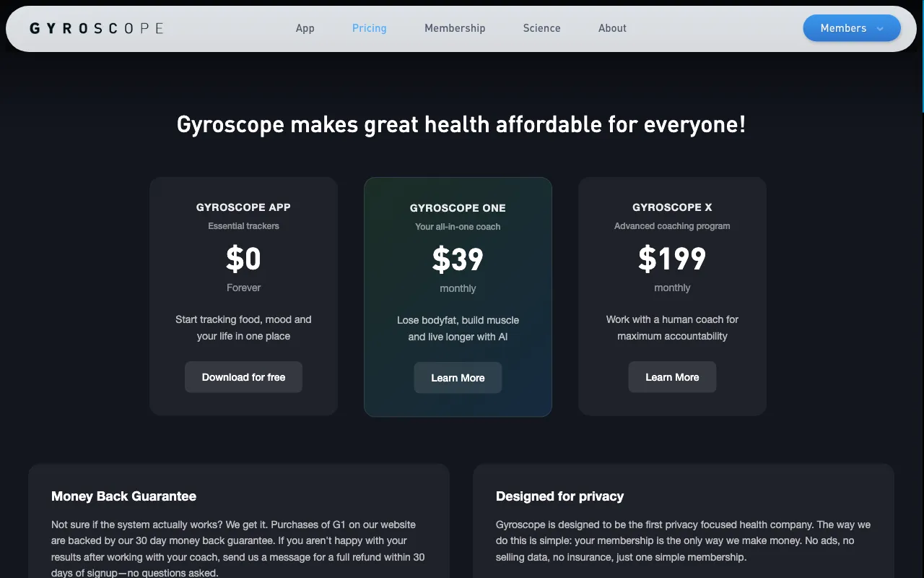Screen dimensions: 924x578
Task: Click 'Essential trackers' subtitle
Action: (243, 226)
